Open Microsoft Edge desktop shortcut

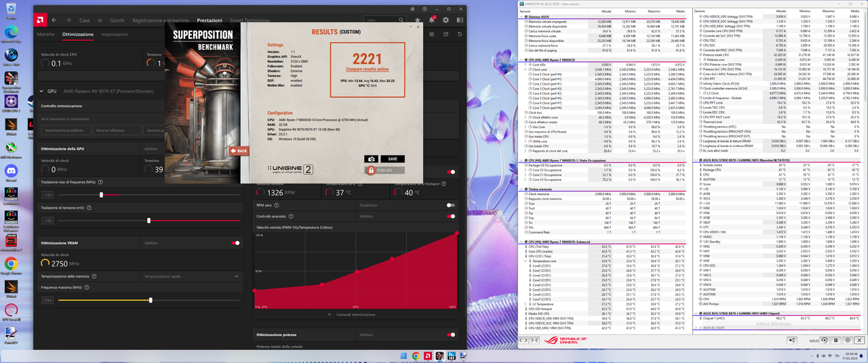tap(12, 33)
